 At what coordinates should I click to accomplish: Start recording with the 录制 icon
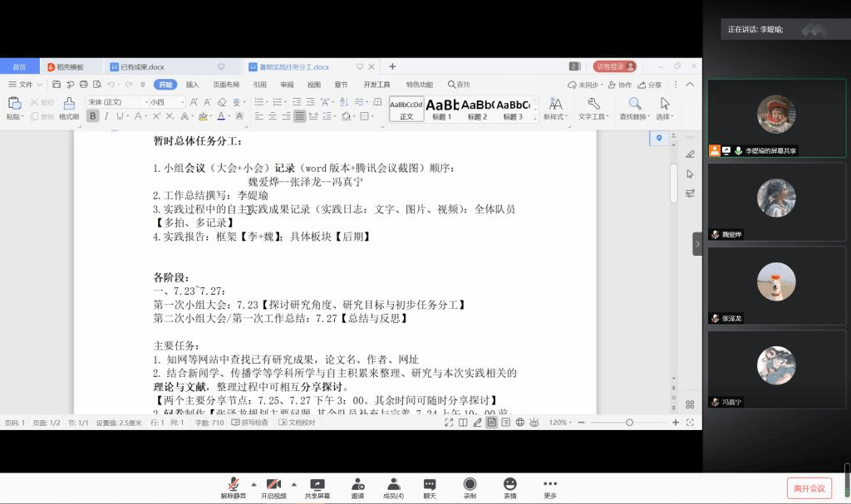470,485
